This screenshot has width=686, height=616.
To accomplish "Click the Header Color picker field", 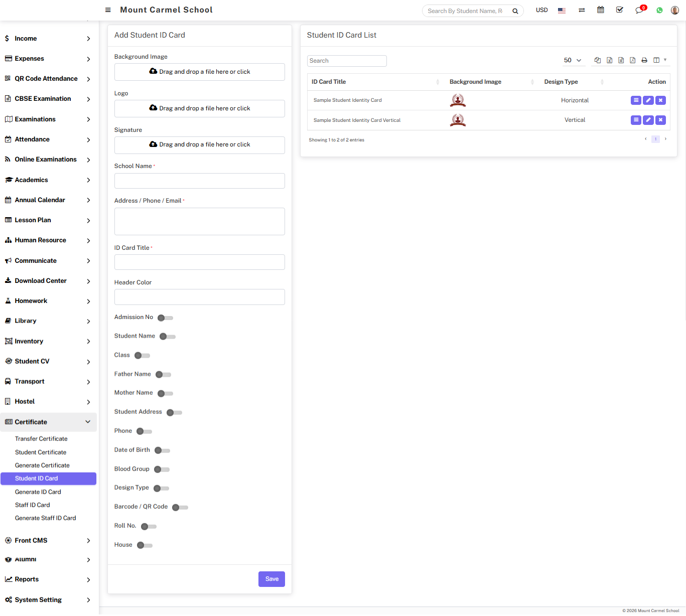I will tap(199, 297).
